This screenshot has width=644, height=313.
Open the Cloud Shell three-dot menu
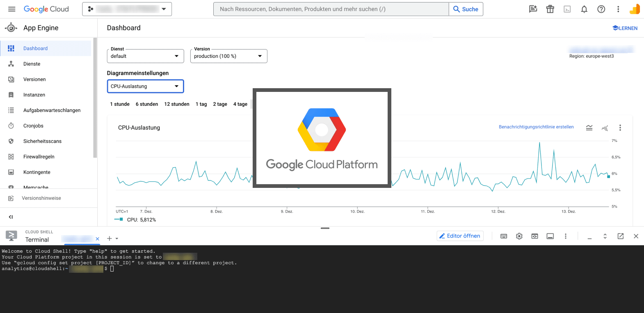(x=566, y=236)
